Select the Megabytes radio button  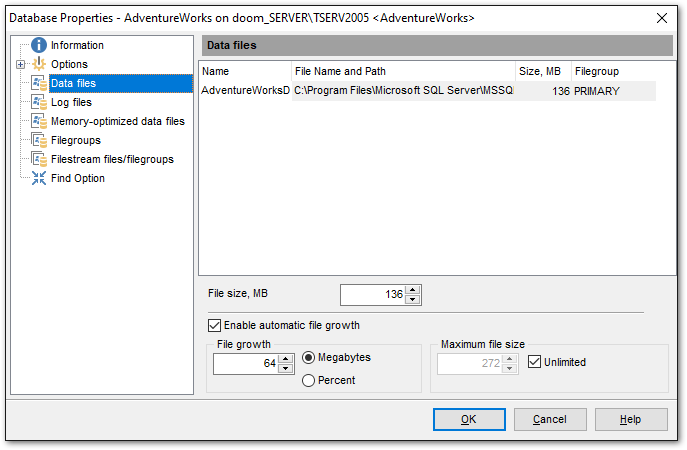click(308, 358)
